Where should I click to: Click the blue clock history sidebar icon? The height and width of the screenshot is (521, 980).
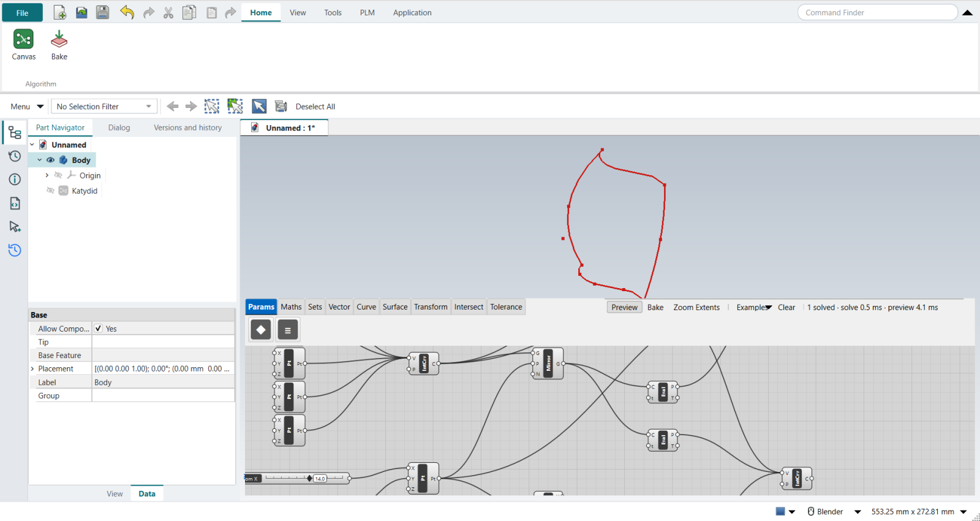(x=15, y=250)
